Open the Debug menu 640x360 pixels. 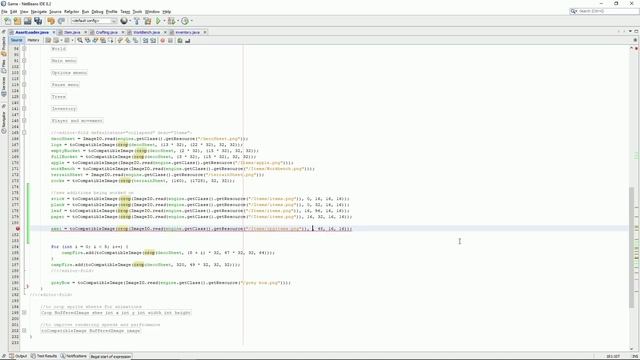tap(97, 12)
